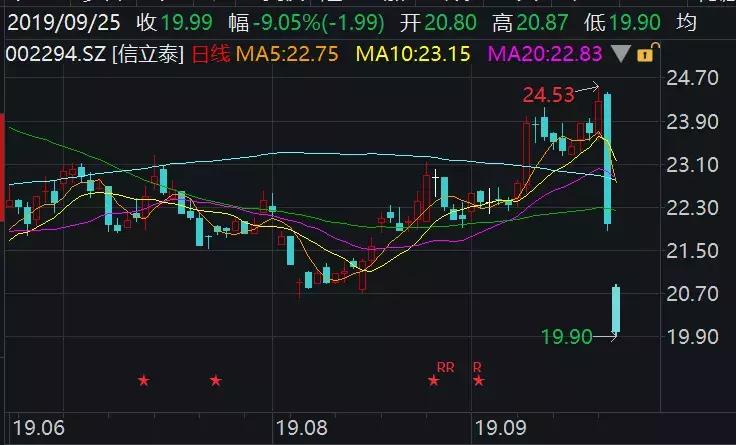Screen dimensions: 736x445
Task: Click the 19.08 date axis label
Action: click(301, 428)
